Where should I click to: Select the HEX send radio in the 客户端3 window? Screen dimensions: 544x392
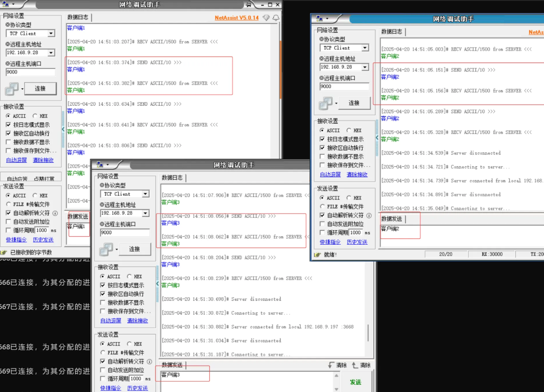pos(129,344)
